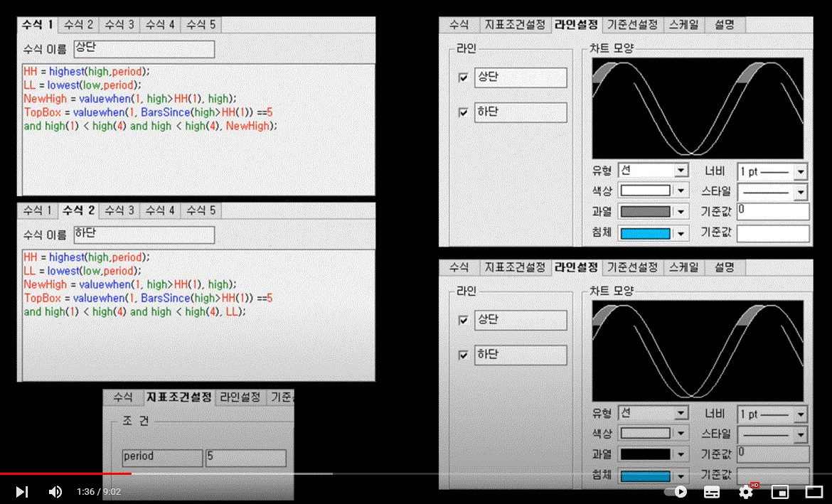Mute the video volume speaker icon

click(55, 491)
